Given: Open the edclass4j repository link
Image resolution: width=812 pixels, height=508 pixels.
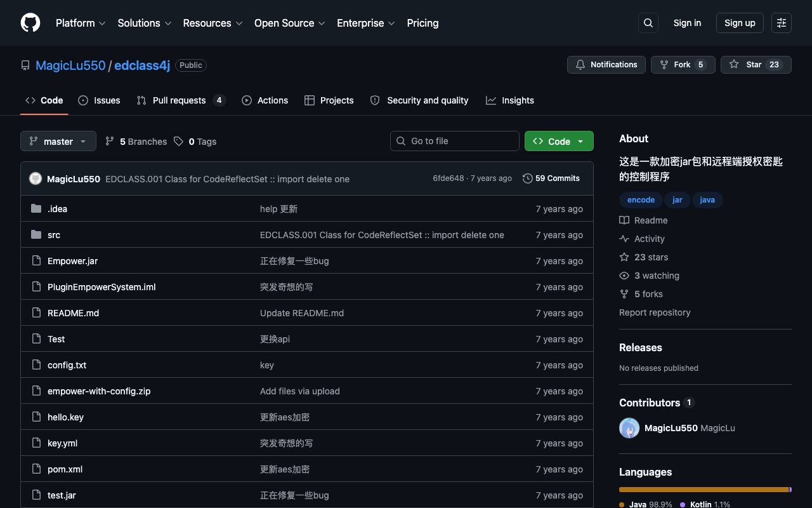Looking at the screenshot, I should (142, 65).
